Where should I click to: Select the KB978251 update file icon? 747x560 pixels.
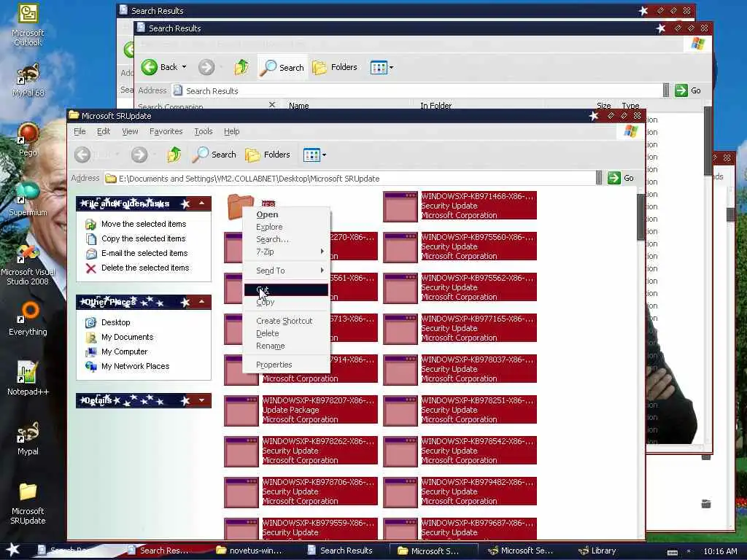click(400, 411)
